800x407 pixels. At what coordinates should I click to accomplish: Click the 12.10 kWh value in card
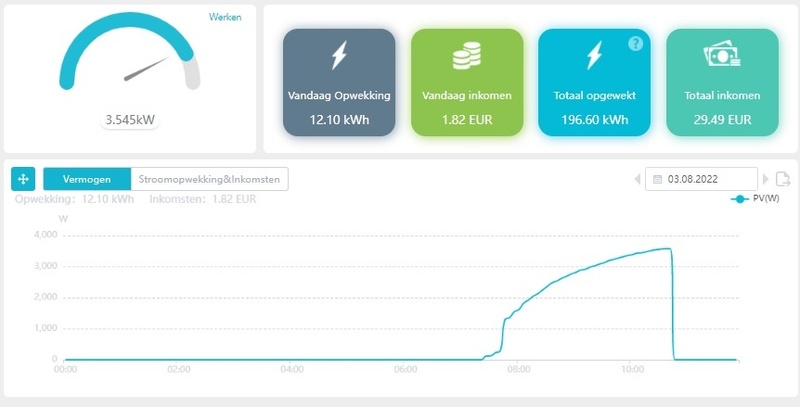[x=339, y=120]
